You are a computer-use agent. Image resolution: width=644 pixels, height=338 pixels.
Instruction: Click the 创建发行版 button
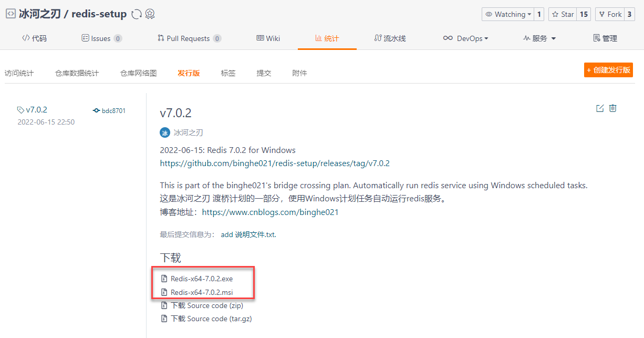608,70
